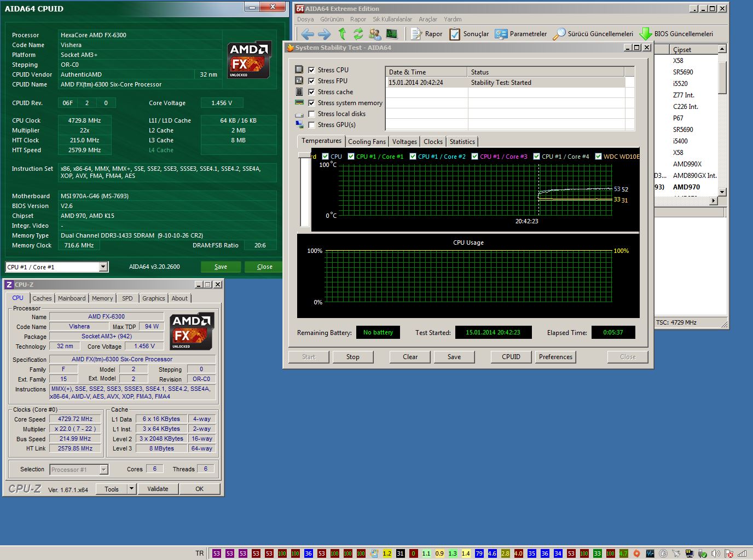Open Preferences in stability test

click(x=555, y=357)
